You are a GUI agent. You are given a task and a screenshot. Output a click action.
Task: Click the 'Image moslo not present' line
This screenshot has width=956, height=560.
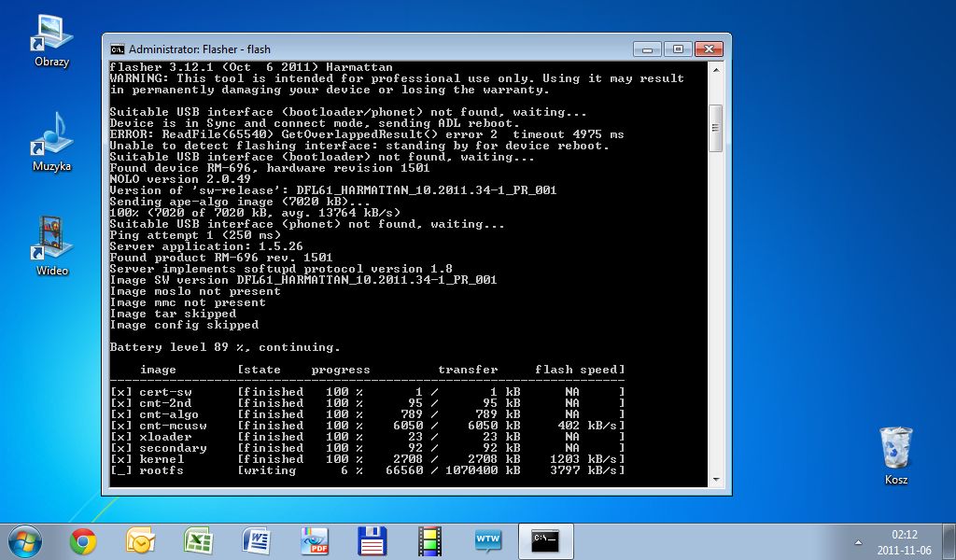(195, 291)
